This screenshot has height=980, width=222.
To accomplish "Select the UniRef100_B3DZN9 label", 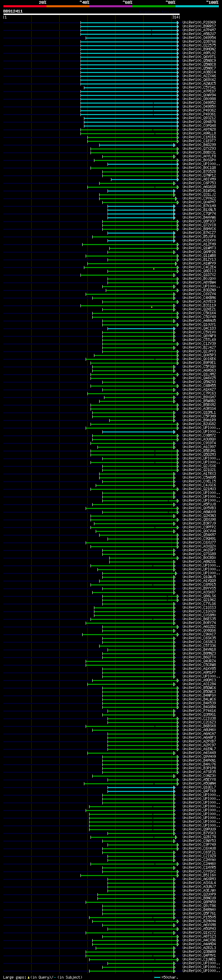I will click(199, 290).
